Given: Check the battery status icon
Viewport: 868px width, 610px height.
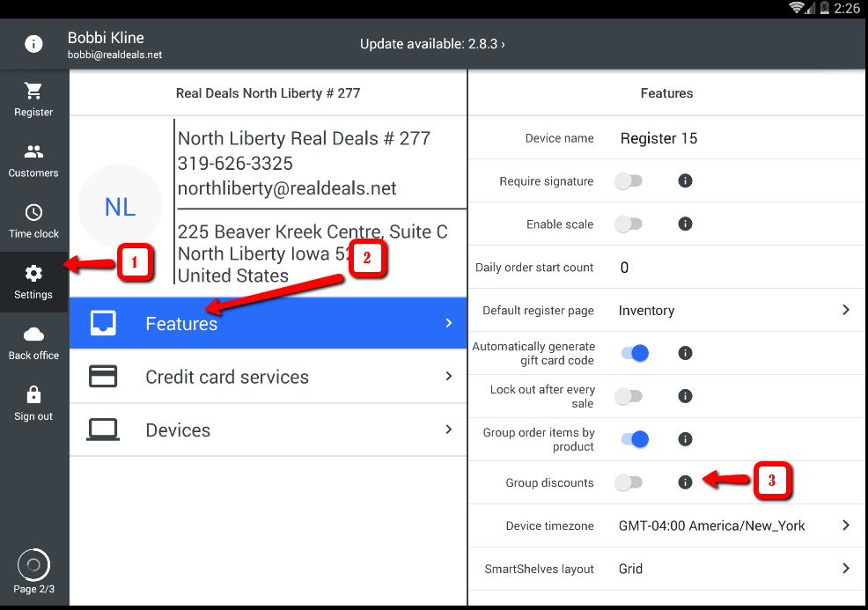Looking at the screenshot, I should tap(824, 8).
